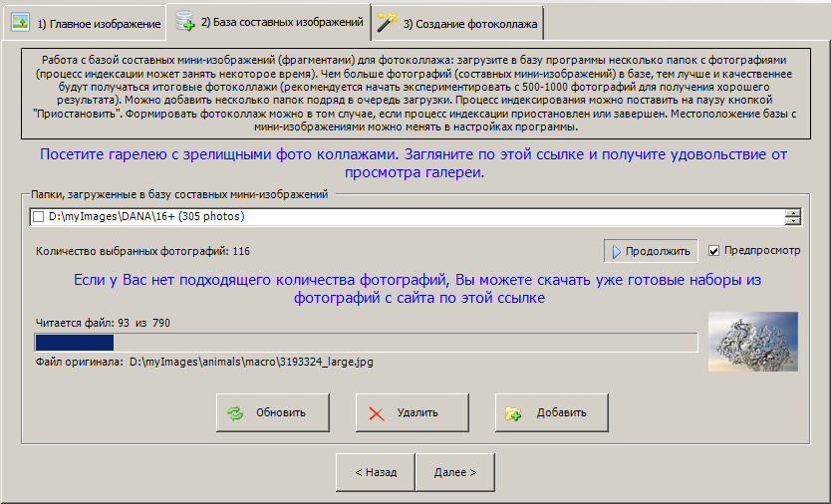The width and height of the screenshot is (832, 504).
Task: Tick the checkbox for D:\myImages\DANA\16+ folder
Action: coord(38,217)
